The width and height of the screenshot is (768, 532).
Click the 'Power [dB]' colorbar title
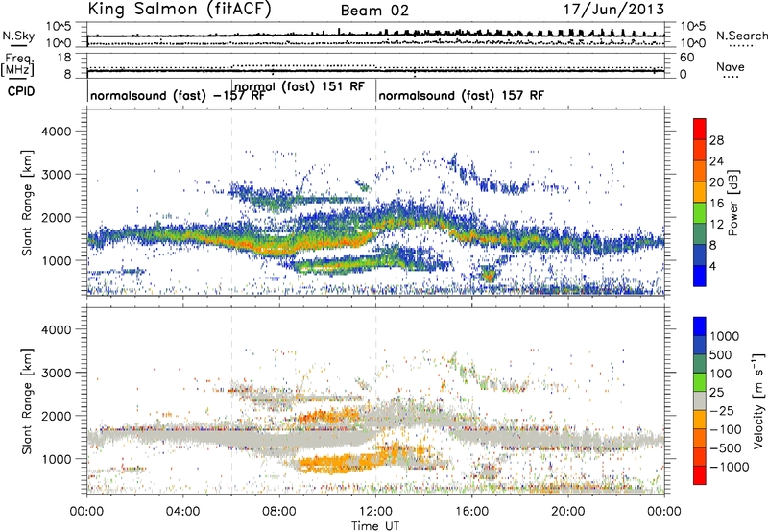732,203
